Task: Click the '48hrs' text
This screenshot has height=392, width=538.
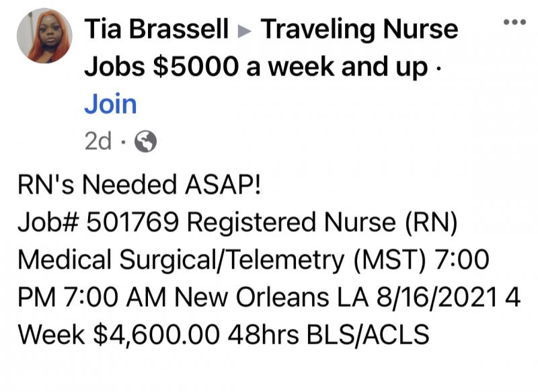Action: click(x=263, y=335)
